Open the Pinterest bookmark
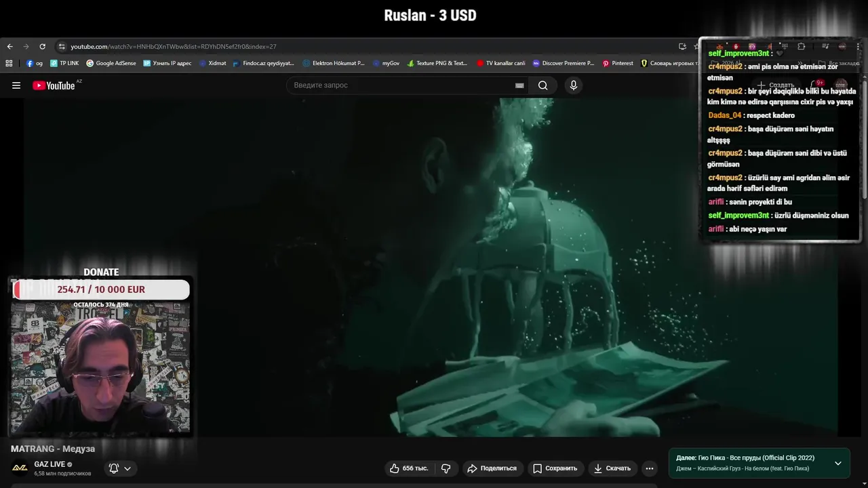The image size is (868, 488). (618, 63)
